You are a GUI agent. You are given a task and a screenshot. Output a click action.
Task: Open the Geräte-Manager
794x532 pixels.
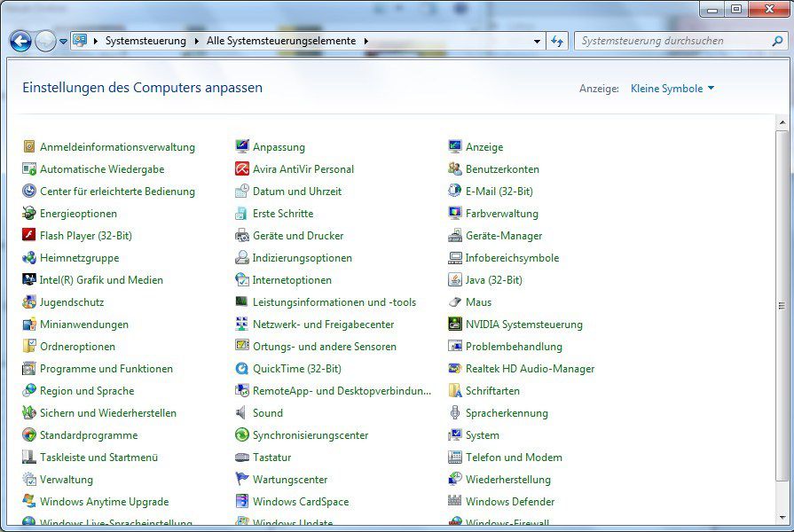pos(506,236)
